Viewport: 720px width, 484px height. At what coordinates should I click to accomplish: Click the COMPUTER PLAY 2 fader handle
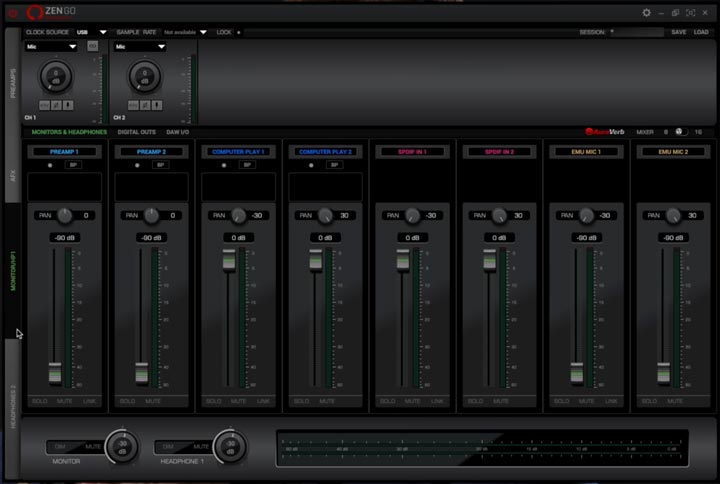pyautogui.click(x=315, y=259)
